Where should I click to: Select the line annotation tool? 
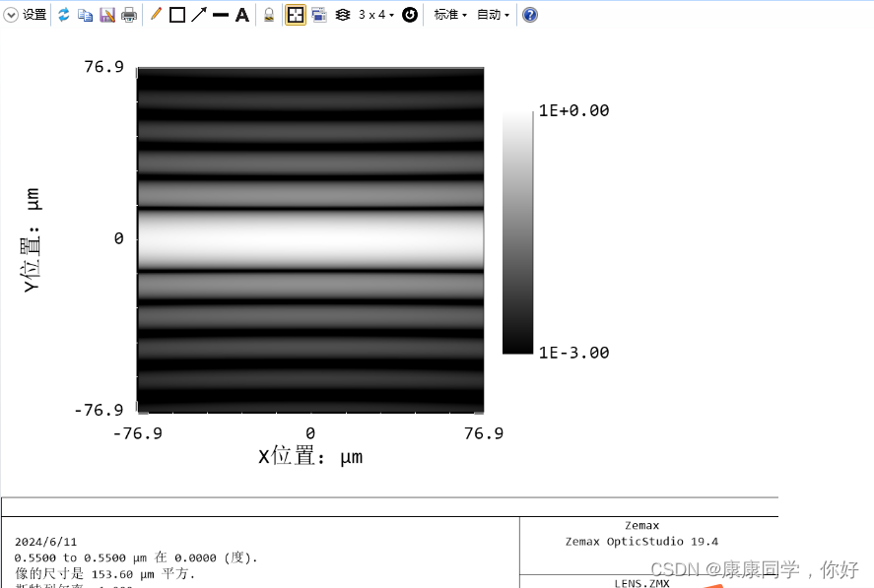[x=221, y=15]
